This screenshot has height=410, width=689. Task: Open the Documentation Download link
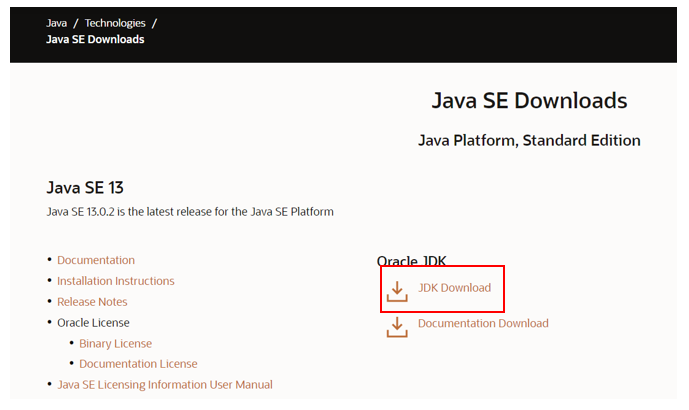[483, 323]
